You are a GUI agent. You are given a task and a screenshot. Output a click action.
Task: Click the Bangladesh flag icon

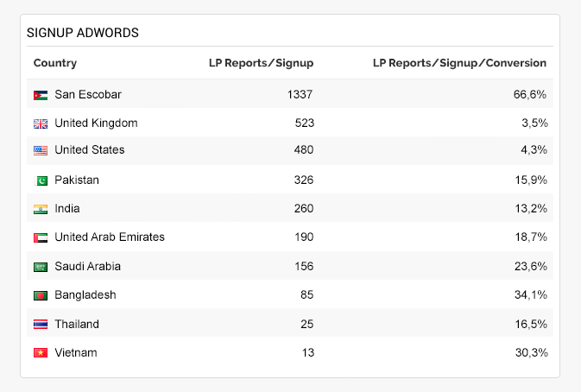point(41,295)
